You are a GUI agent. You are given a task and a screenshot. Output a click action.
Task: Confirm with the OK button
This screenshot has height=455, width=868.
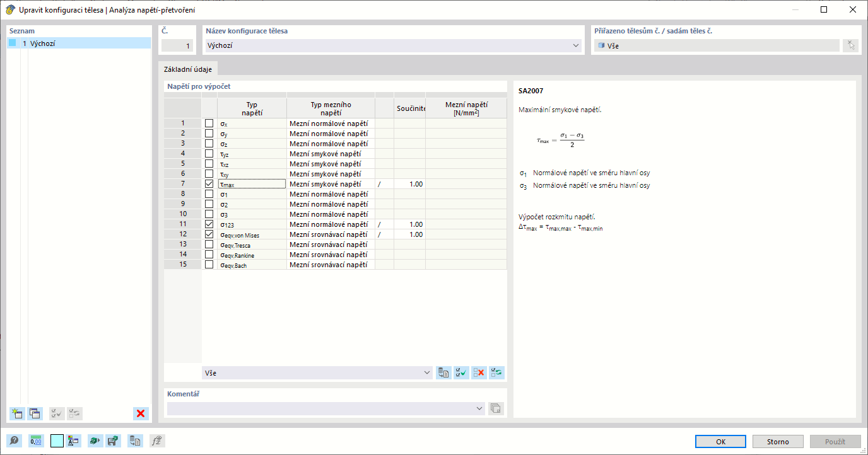pos(721,442)
